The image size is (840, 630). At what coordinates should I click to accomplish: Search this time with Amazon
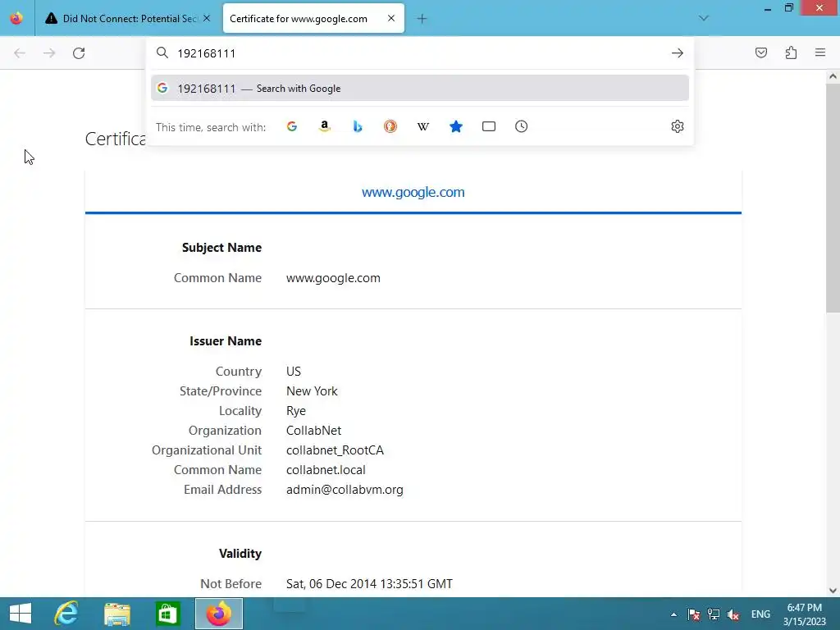tap(325, 126)
